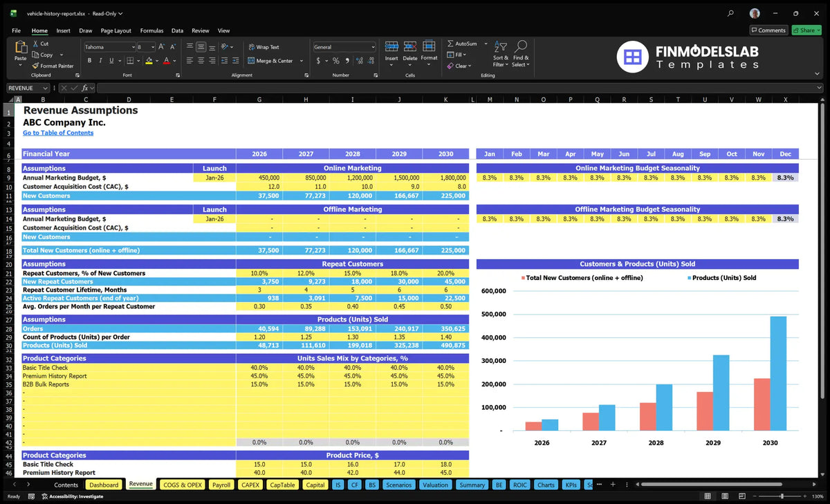The image size is (830, 504).
Task: Click the Insert Function fx icon
Action: pos(85,88)
